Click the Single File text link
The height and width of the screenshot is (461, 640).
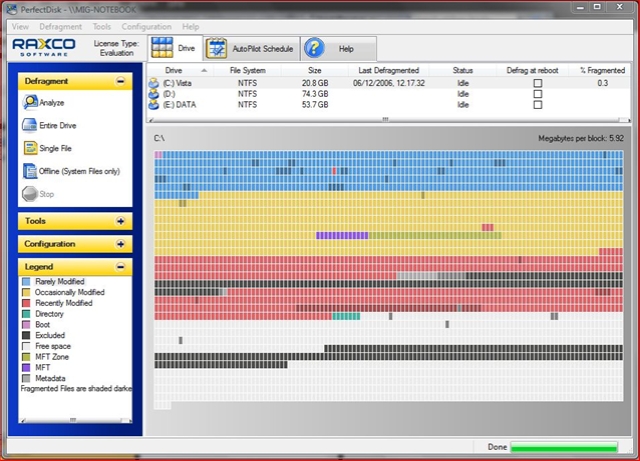tap(55, 148)
